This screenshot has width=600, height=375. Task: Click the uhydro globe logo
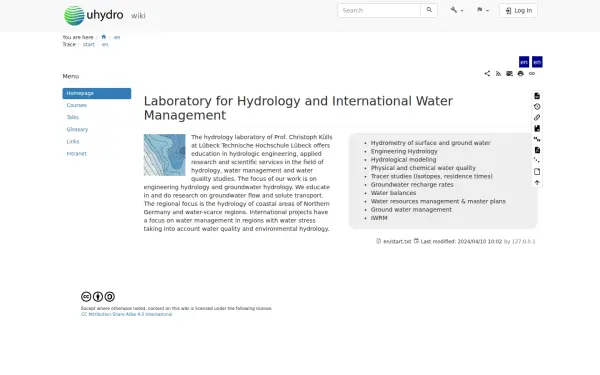[x=74, y=16]
